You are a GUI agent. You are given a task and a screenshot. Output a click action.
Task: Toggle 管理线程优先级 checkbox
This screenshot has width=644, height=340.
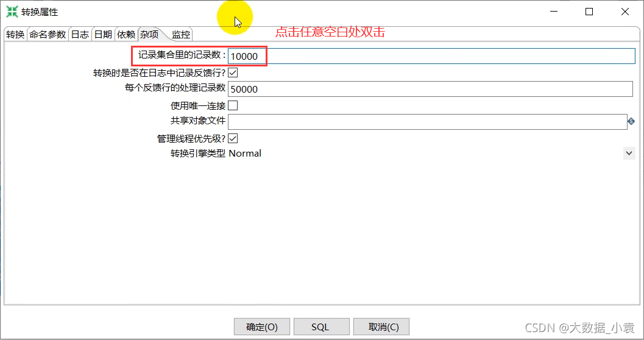233,138
